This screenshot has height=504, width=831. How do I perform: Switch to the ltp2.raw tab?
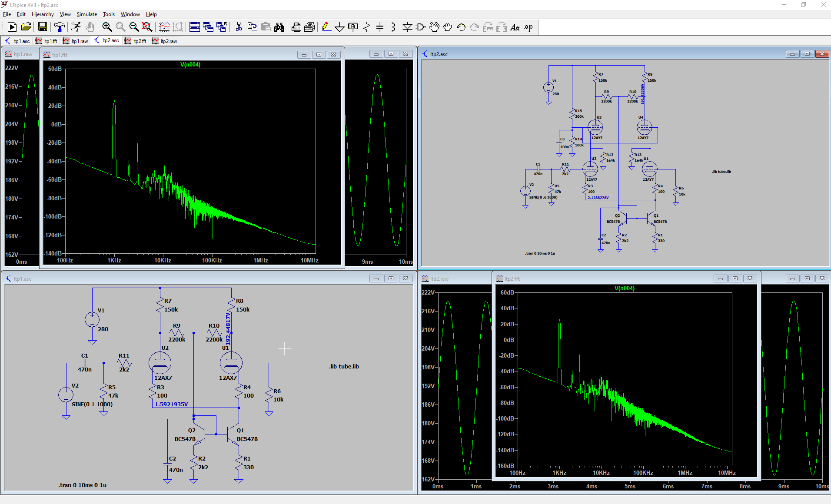point(165,41)
